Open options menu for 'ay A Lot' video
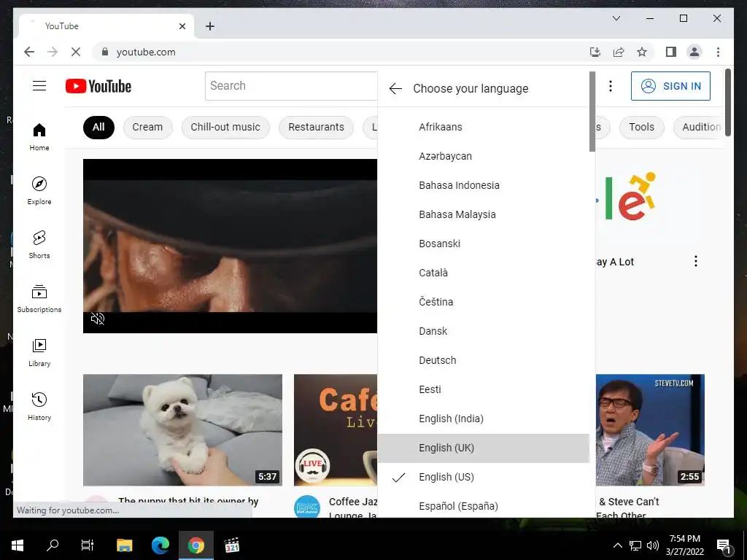The height and width of the screenshot is (560, 747). tap(695, 261)
